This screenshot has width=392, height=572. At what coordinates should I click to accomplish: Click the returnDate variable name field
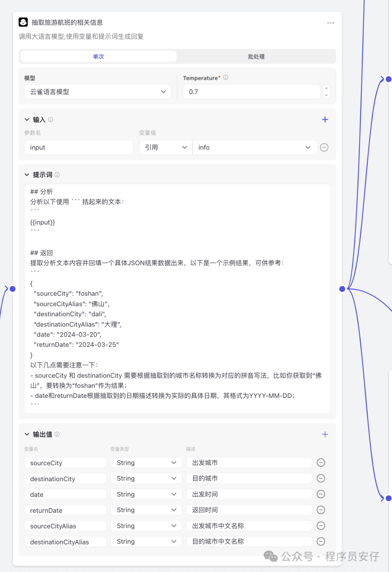tap(65, 510)
